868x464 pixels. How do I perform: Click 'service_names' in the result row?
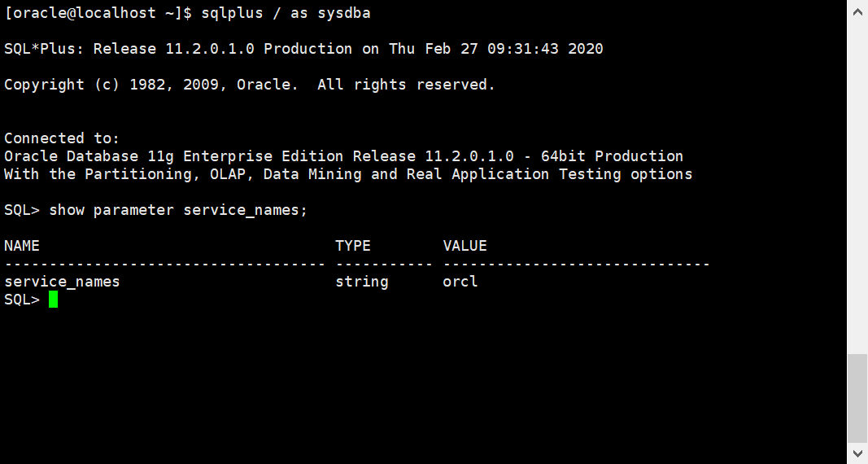pos(62,282)
